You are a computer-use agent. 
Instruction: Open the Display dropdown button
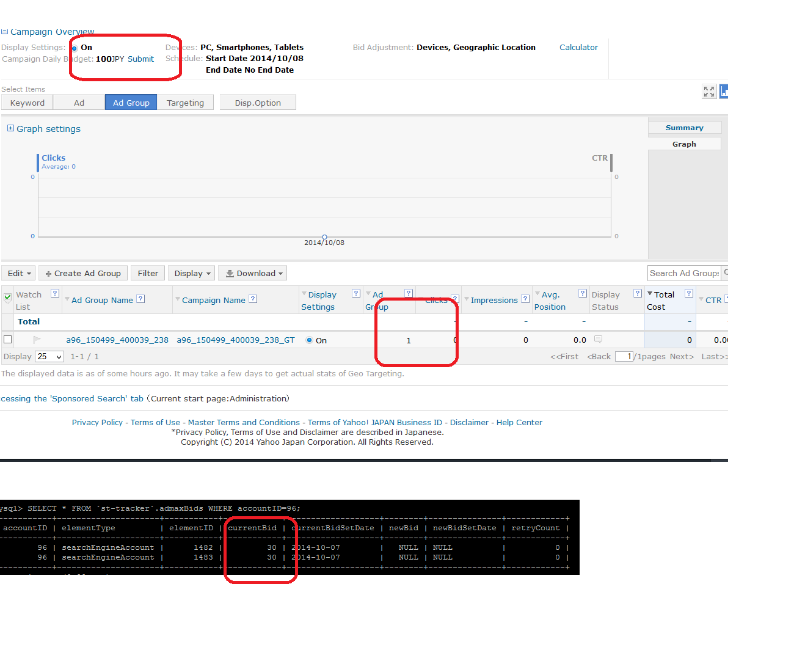click(x=191, y=273)
